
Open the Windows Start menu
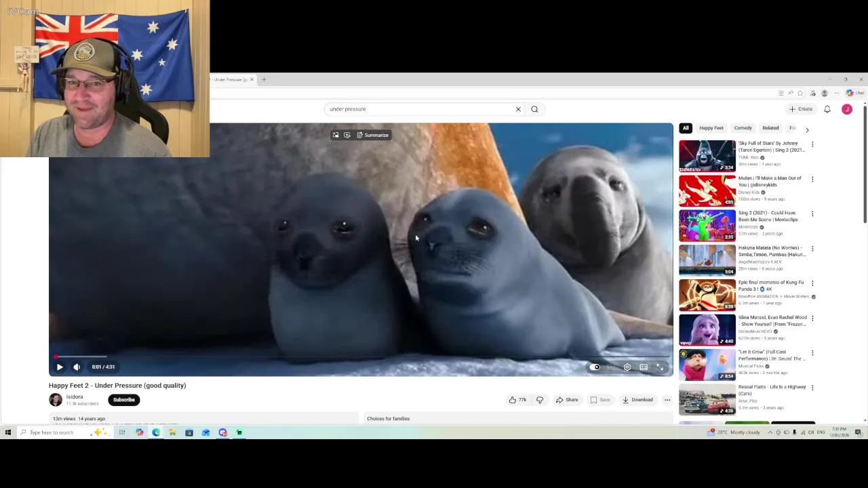click(x=8, y=432)
